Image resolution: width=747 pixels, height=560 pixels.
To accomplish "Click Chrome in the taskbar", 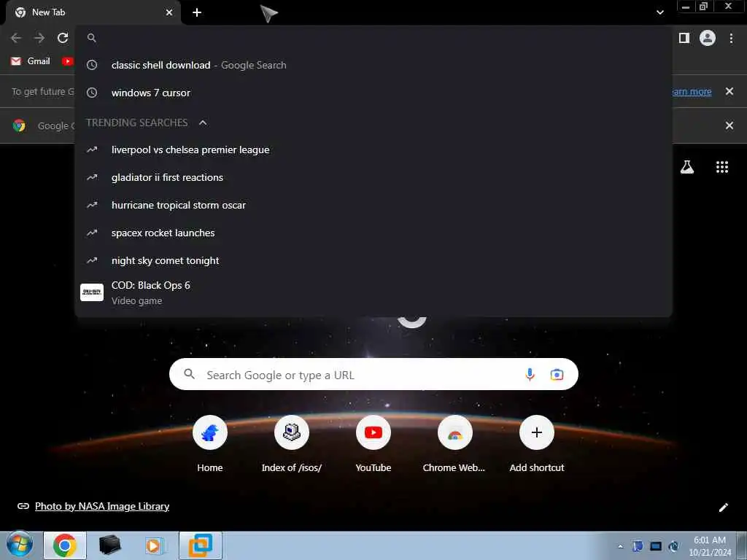I will tap(65, 545).
